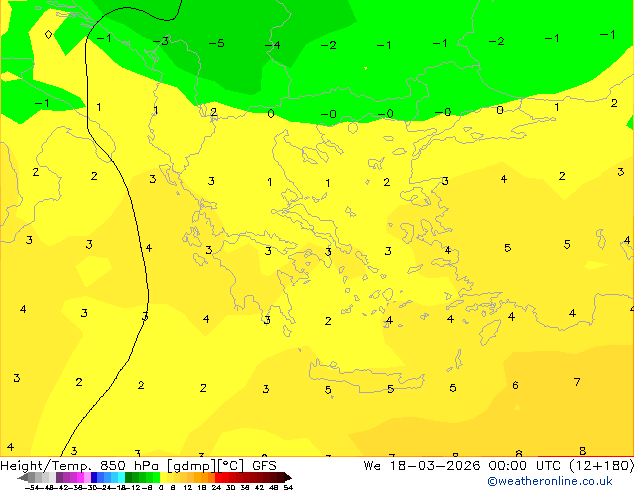Pick the magenta swatch in the color scale

click(x=80, y=477)
